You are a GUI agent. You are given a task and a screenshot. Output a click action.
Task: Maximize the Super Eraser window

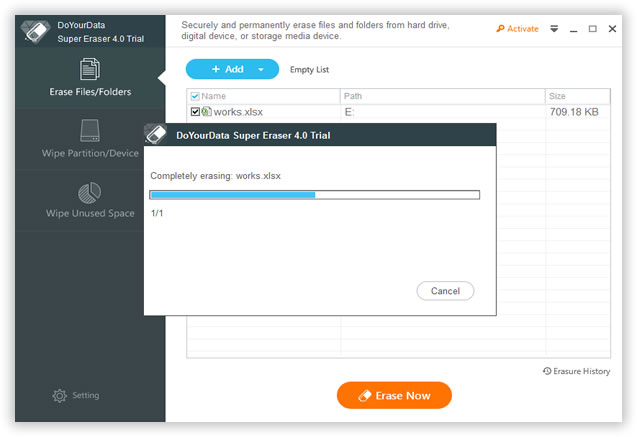coord(593,29)
